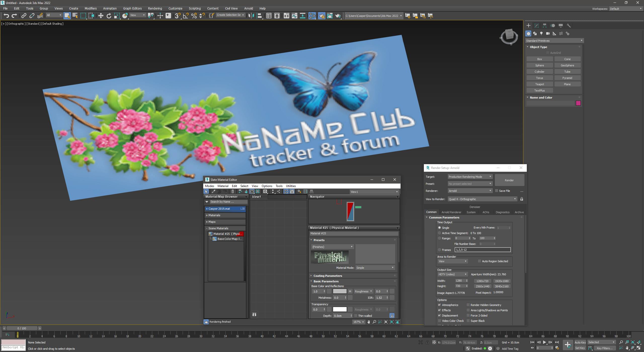The width and height of the screenshot is (644, 352).
Task: Open the Renderer Arnold dropdown
Action: [x=470, y=191]
